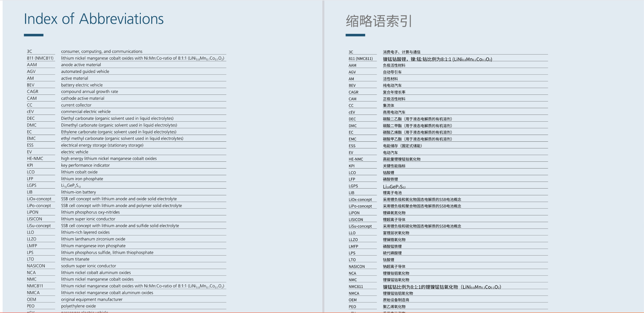Viewport: 644px width, 313px height.
Task: Click the entry for lithium iron phosphate
Action: (82, 179)
